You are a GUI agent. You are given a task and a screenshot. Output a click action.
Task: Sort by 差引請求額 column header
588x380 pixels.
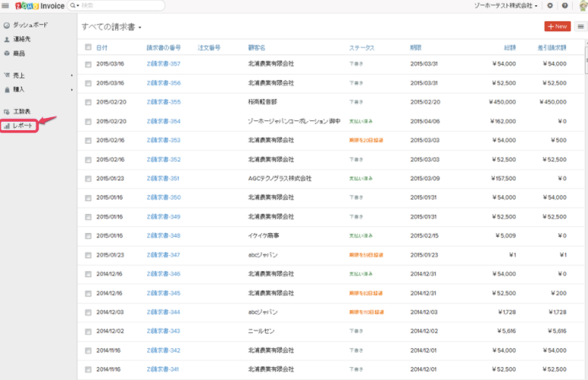tap(551, 47)
